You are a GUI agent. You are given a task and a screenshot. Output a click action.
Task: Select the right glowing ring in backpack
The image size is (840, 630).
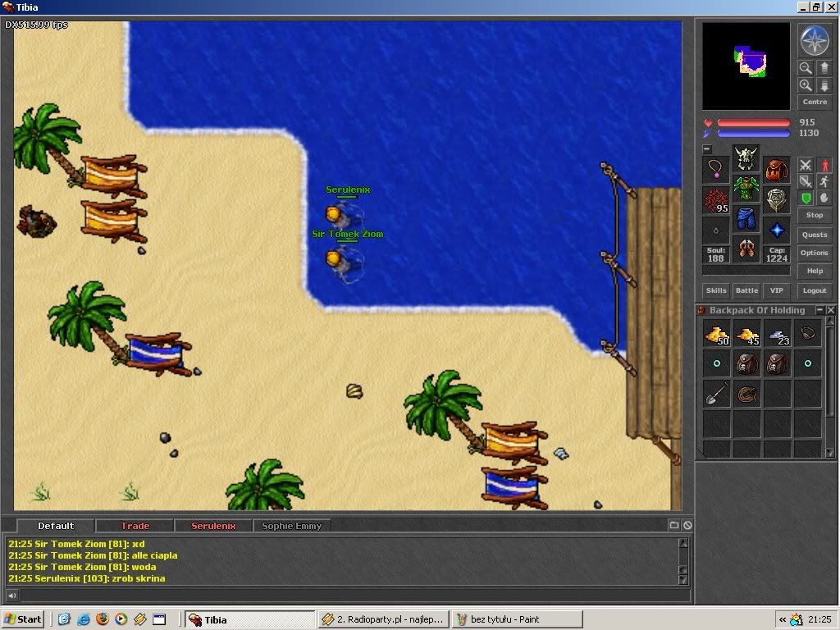[x=808, y=364]
